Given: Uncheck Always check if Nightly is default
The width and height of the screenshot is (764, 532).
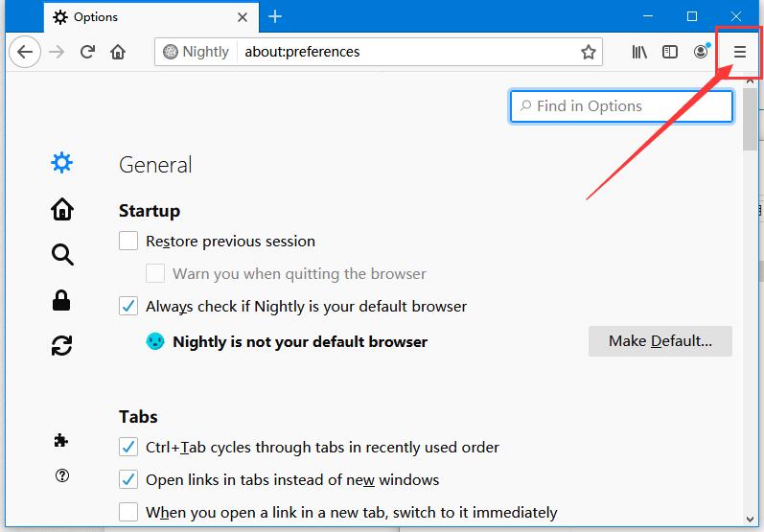Looking at the screenshot, I should pos(128,306).
